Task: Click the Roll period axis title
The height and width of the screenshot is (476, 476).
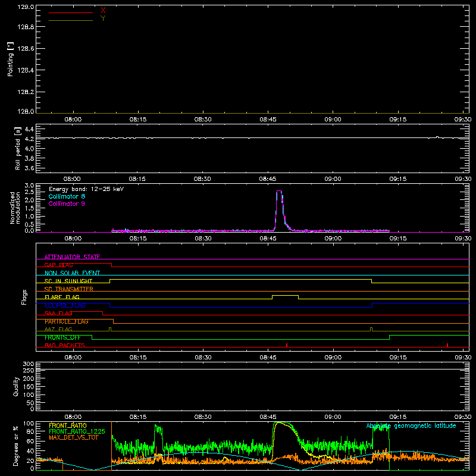Action: click(x=18, y=148)
